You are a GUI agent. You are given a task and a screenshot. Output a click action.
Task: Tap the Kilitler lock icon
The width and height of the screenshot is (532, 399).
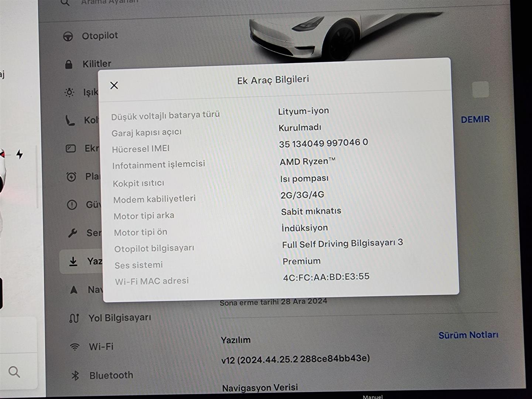(69, 64)
